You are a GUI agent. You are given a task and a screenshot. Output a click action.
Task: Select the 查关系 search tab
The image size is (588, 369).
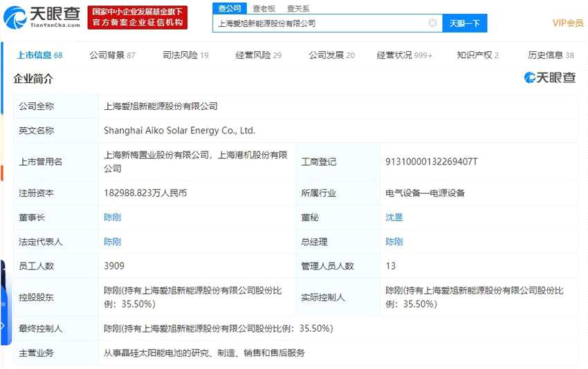[x=297, y=8]
